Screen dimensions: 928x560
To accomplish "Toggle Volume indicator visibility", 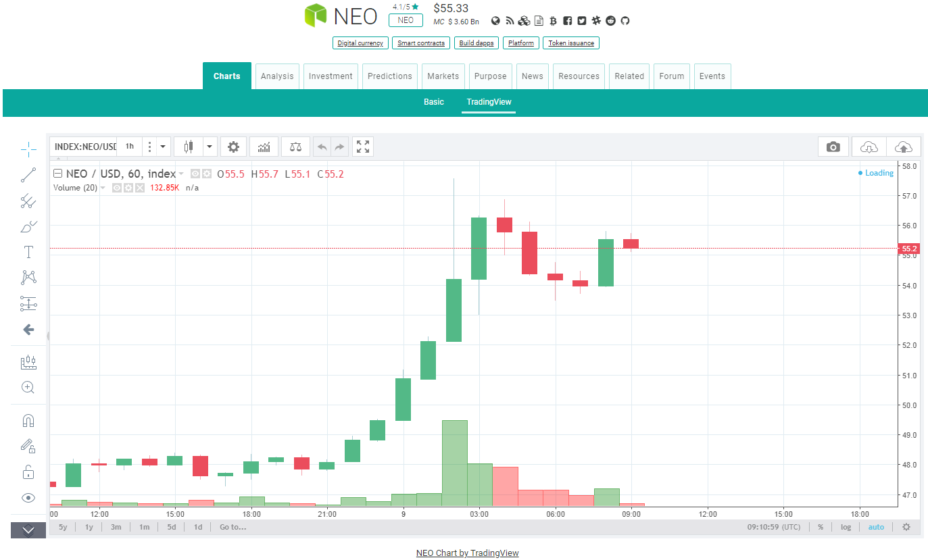I will click(x=117, y=188).
